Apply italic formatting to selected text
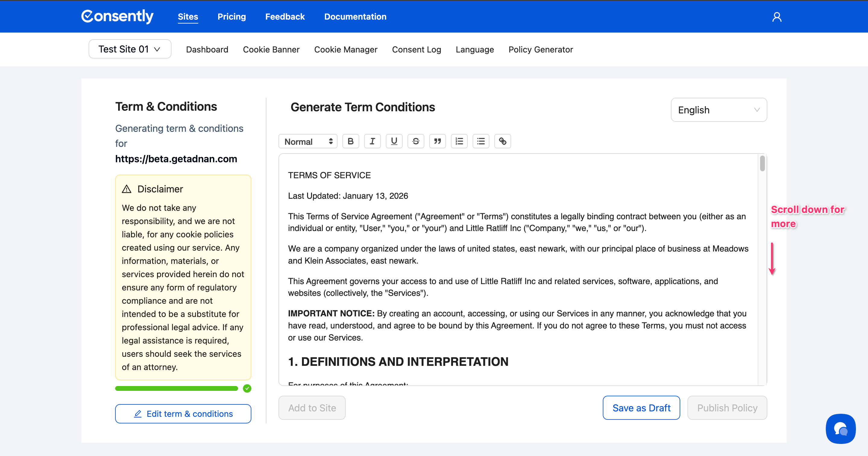 point(372,141)
